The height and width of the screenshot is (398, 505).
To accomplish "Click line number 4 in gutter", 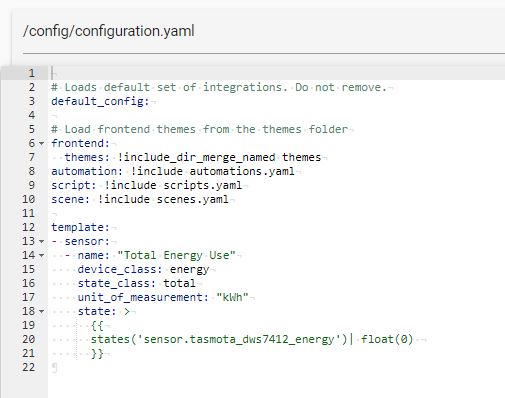I will (x=32, y=115).
